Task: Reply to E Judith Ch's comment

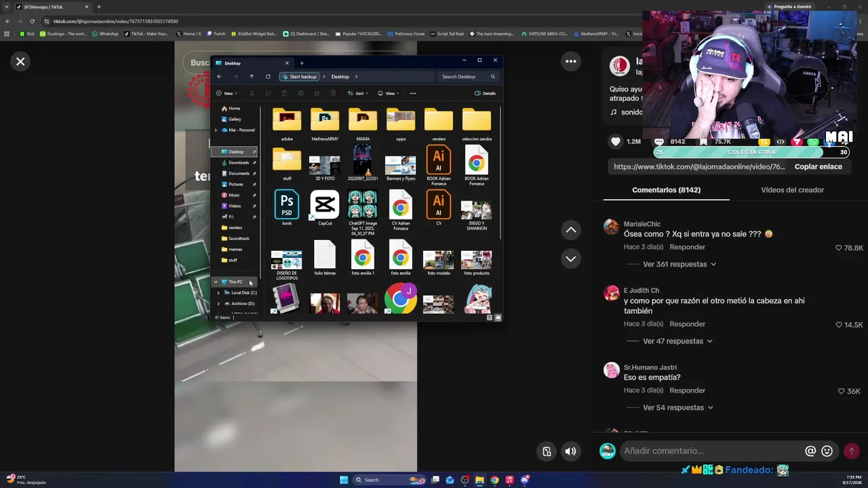Action: tap(688, 324)
